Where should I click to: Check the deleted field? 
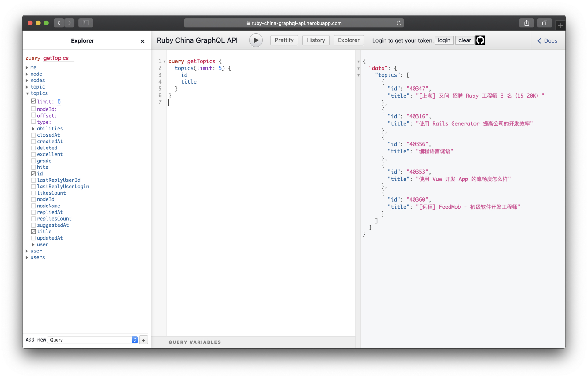click(33, 148)
